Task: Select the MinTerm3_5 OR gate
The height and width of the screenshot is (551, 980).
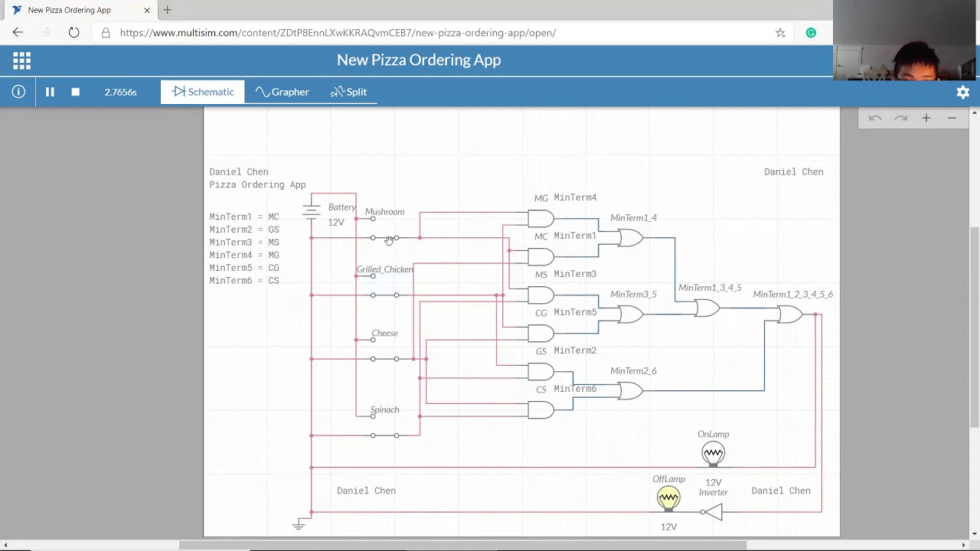Action: tap(630, 315)
